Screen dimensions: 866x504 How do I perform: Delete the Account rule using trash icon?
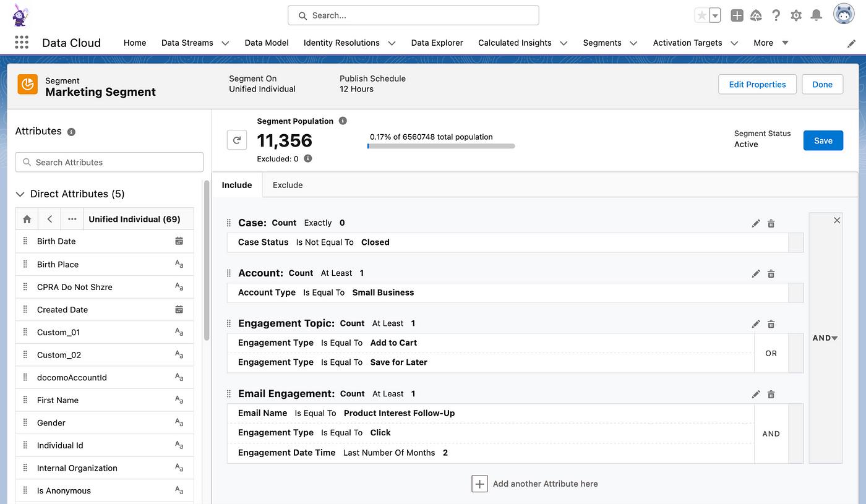coord(771,274)
